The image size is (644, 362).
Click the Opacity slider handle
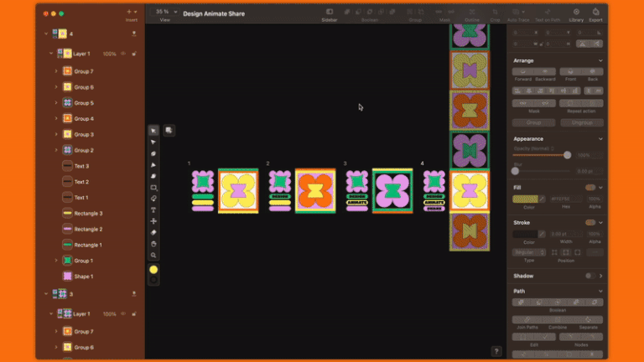coord(567,155)
